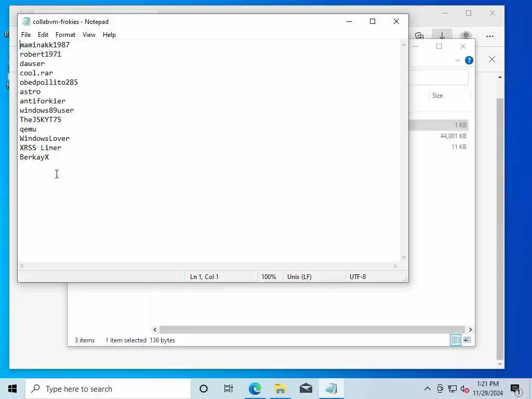Open Task View on the taskbar
The image size is (532, 399).
tap(229, 389)
